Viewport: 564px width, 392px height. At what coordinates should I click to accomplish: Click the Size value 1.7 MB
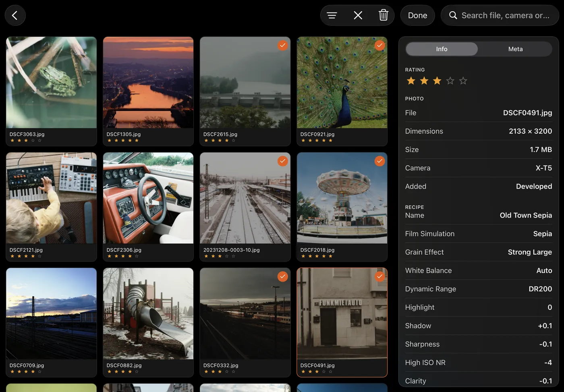coord(541,149)
